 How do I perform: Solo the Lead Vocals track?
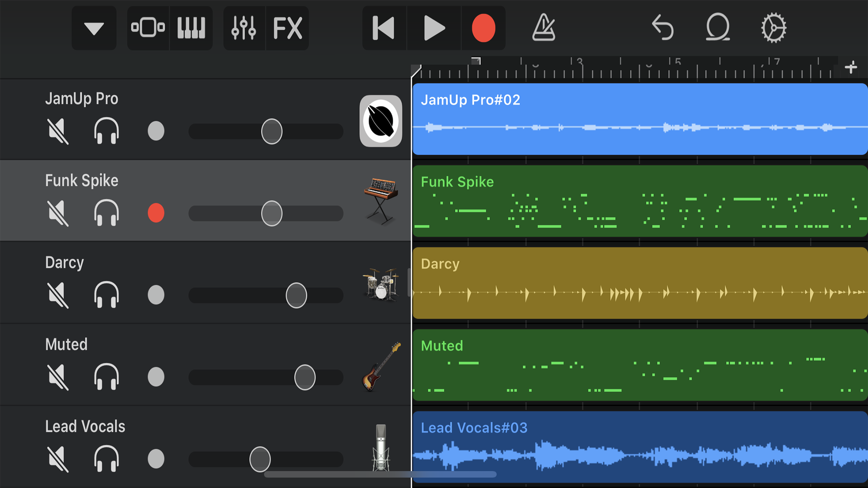pyautogui.click(x=106, y=459)
